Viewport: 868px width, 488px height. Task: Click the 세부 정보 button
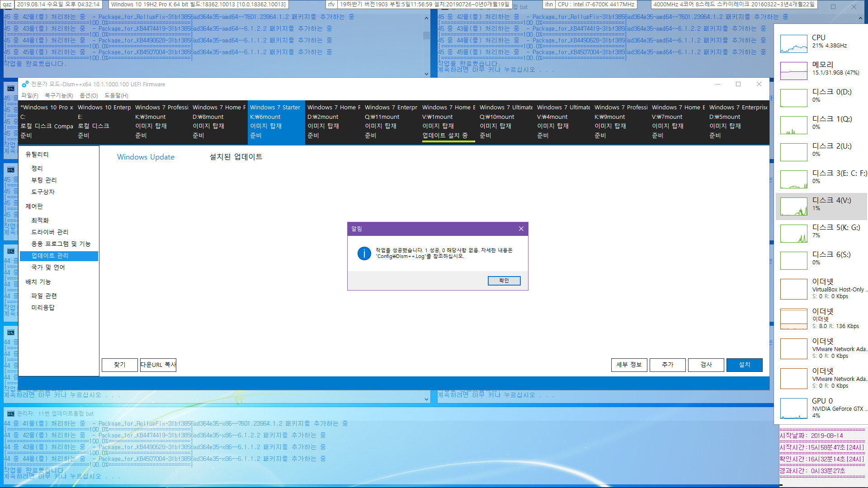click(629, 365)
